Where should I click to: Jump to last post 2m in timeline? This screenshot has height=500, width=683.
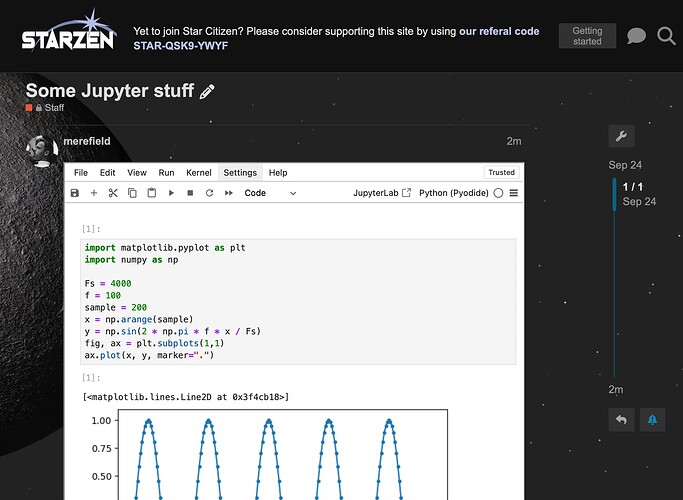pyautogui.click(x=615, y=389)
